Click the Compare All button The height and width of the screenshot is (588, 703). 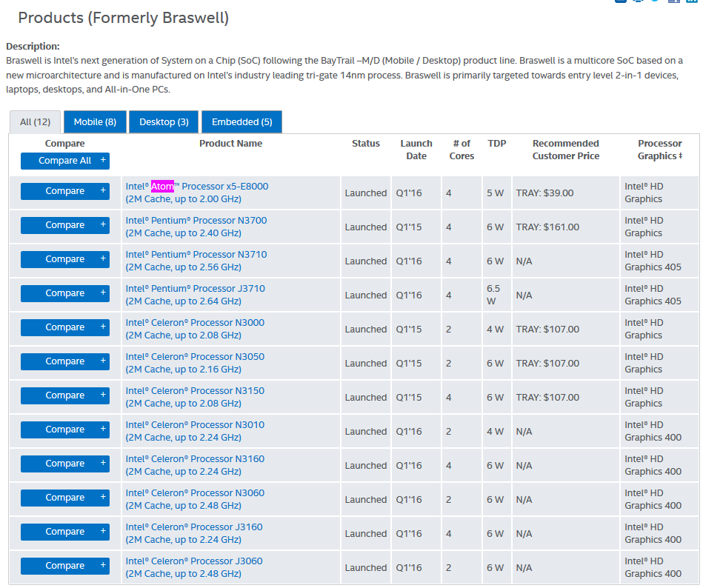[65, 161]
